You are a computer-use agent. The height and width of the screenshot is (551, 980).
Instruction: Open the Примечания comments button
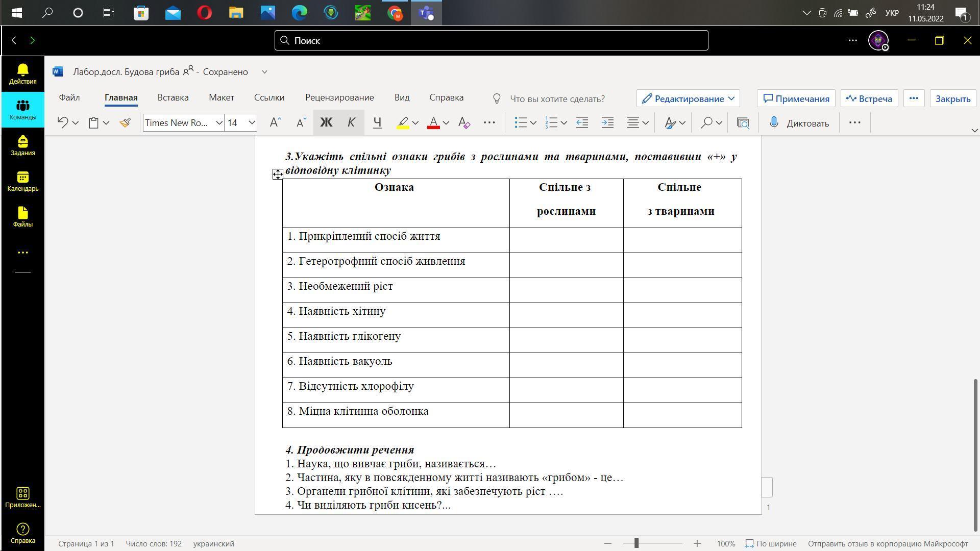click(x=796, y=98)
